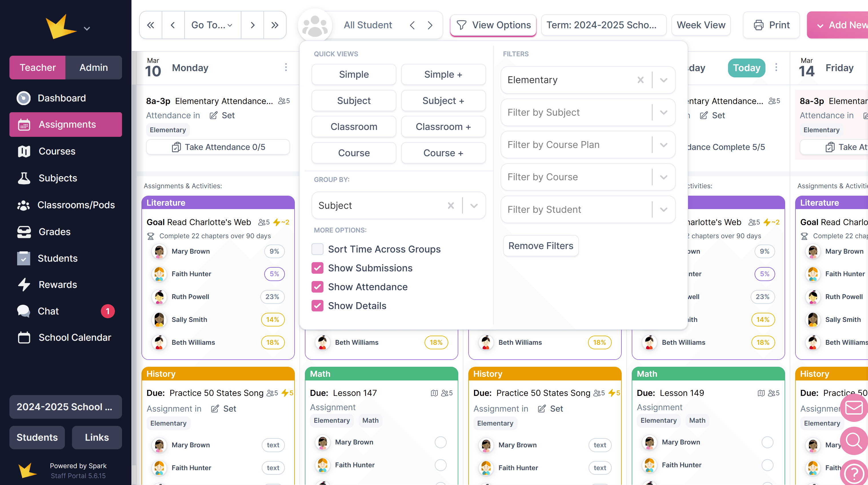
Task: Uncheck Show Submissions option
Action: [x=317, y=268]
